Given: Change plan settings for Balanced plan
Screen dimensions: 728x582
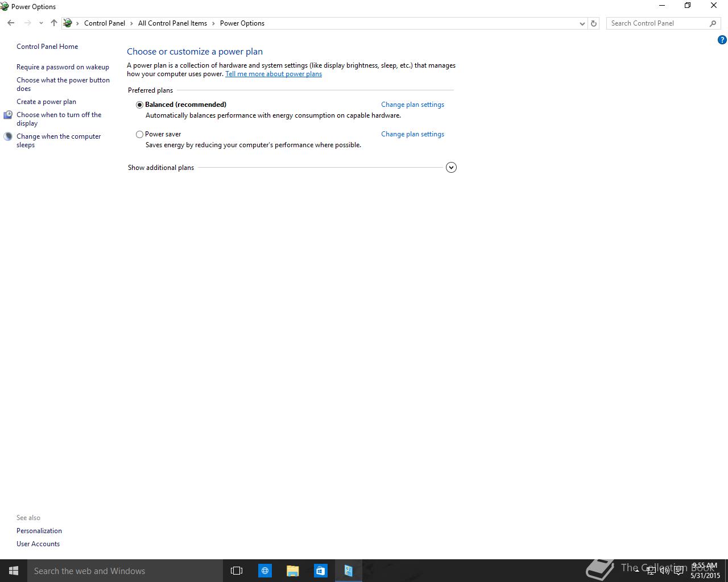Looking at the screenshot, I should point(412,105).
